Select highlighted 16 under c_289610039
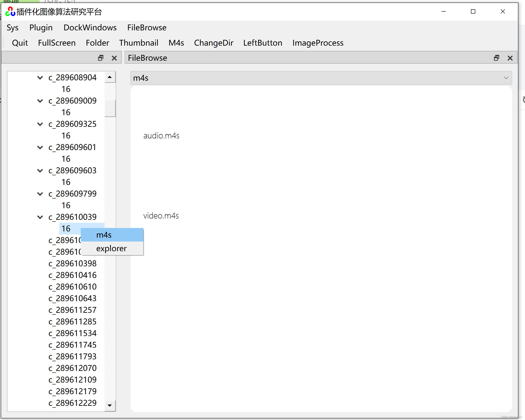Screen dimensions: 525x420 66,229
